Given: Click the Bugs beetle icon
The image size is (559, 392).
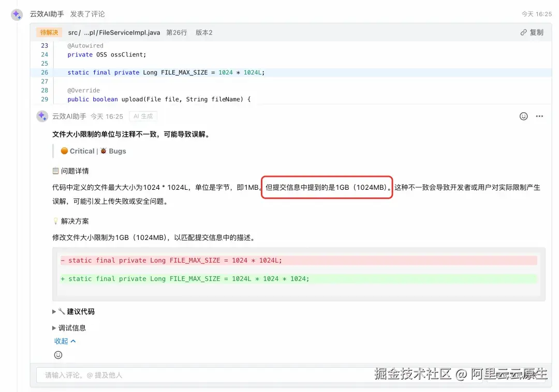Looking at the screenshot, I should [104, 151].
